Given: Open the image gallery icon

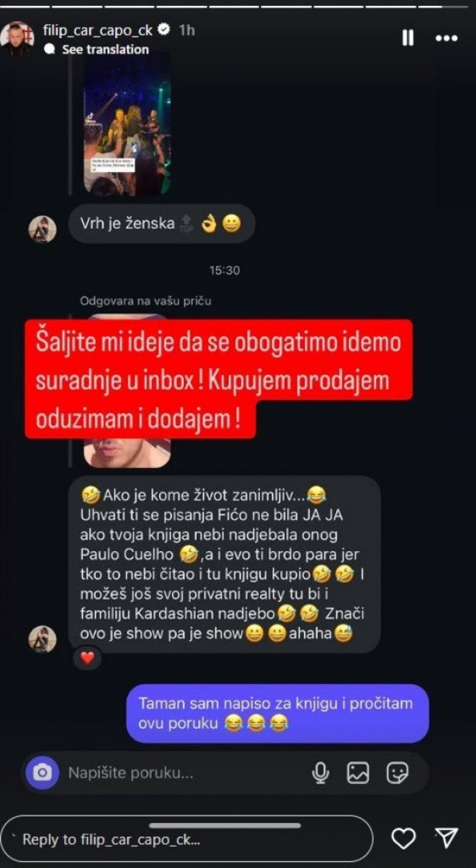Looking at the screenshot, I should pyautogui.click(x=358, y=773).
